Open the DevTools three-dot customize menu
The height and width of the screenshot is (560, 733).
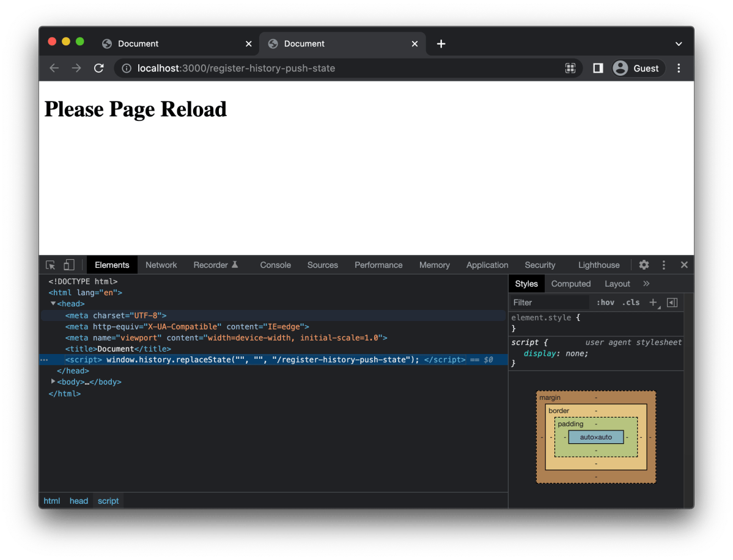[664, 265]
